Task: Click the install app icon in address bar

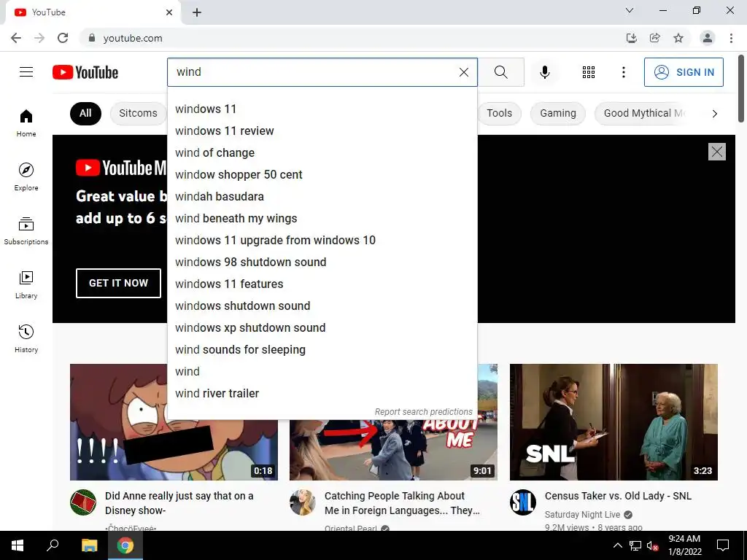Action: pyautogui.click(x=631, y=38)
